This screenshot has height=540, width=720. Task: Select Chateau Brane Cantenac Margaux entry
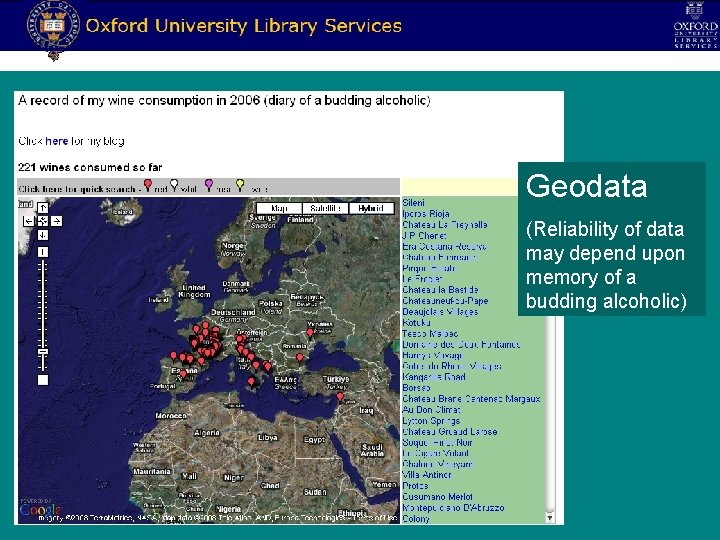pos(471,399)
